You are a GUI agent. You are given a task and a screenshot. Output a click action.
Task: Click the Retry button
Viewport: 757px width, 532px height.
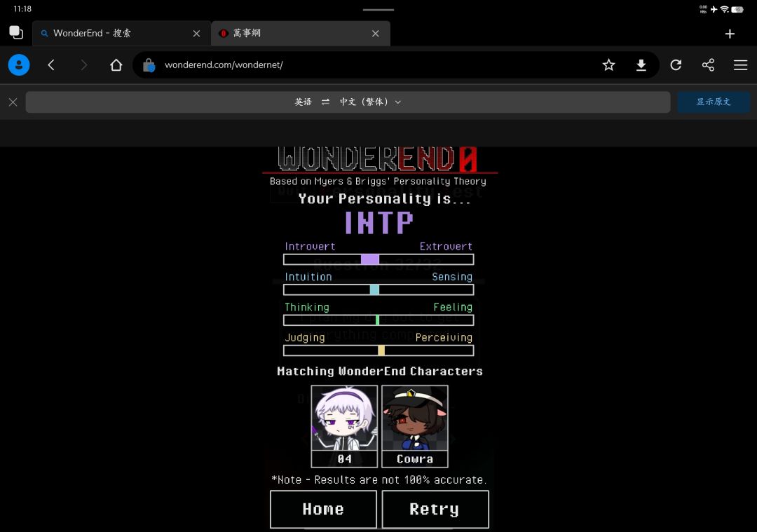435,510
